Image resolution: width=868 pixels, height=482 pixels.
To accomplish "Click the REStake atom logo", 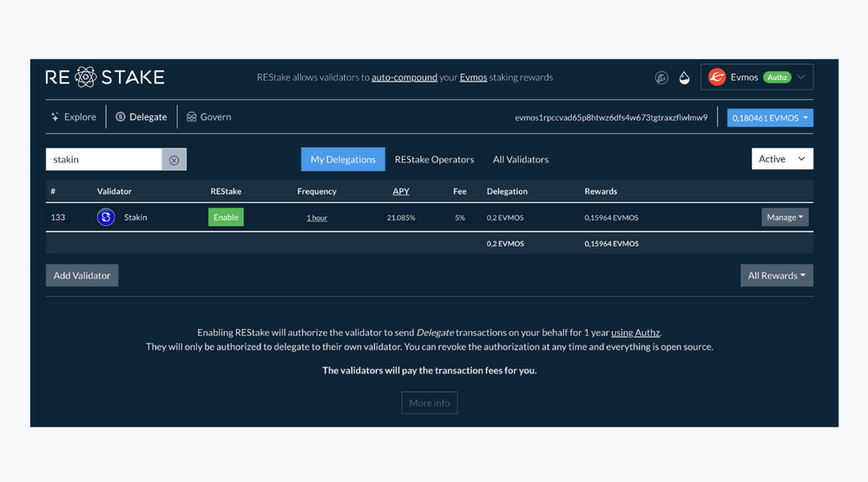I will (86, 77).
